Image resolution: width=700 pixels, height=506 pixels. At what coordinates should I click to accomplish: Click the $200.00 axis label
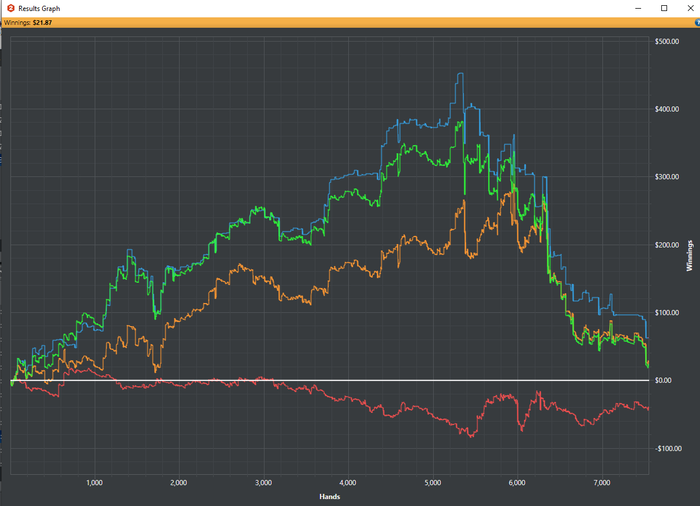667,245
